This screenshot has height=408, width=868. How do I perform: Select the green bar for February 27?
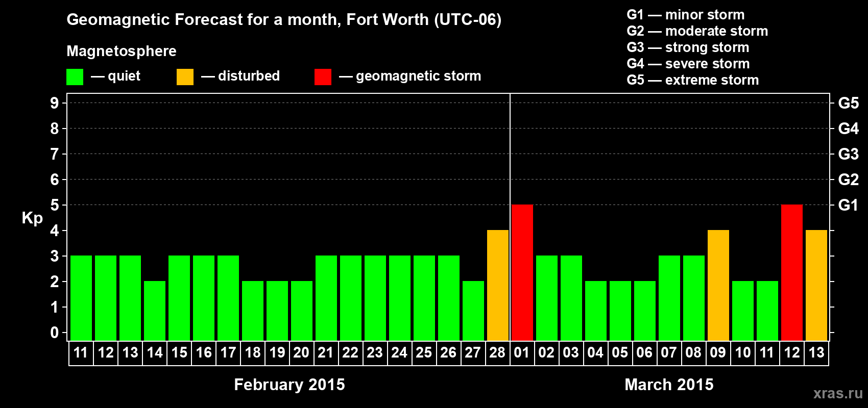pyautogui.click(x=473, y=311)
